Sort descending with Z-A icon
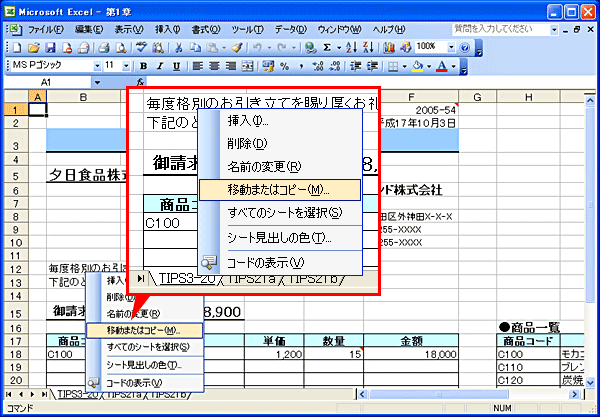The height and width of the screenshot is (417, 600). coord(368,48)
